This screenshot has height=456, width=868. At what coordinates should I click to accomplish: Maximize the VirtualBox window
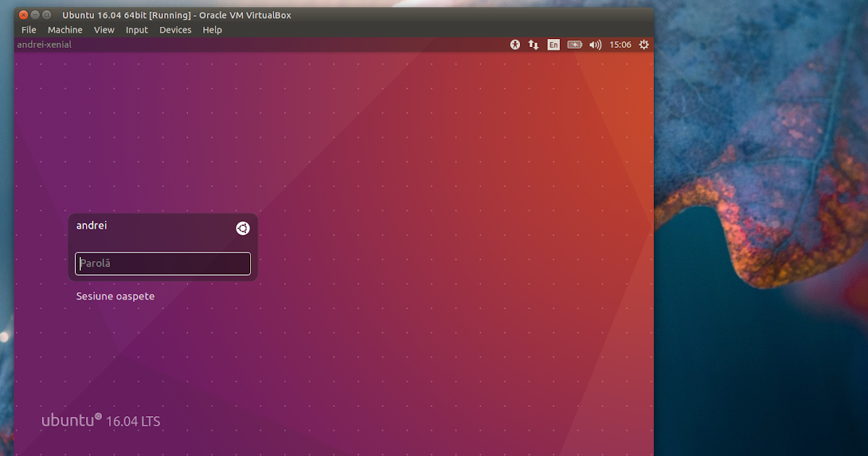click(x=47, y=14)
